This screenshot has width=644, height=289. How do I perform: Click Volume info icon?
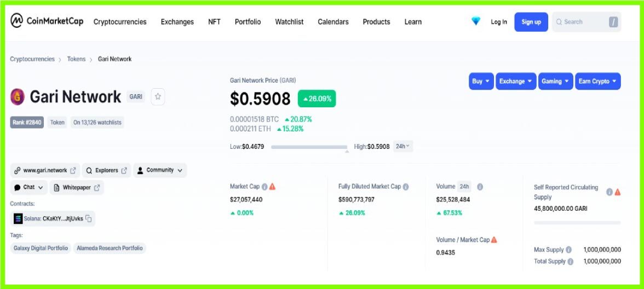tap(480, 186)
